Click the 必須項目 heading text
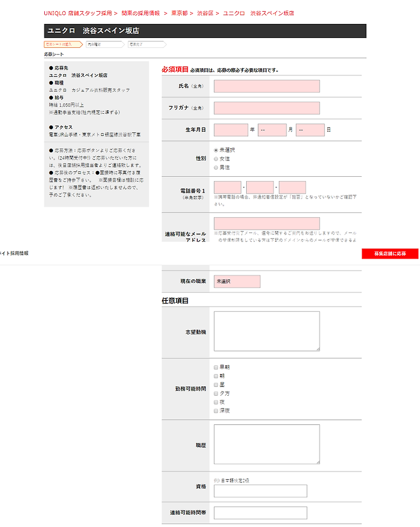 point(175,69)
